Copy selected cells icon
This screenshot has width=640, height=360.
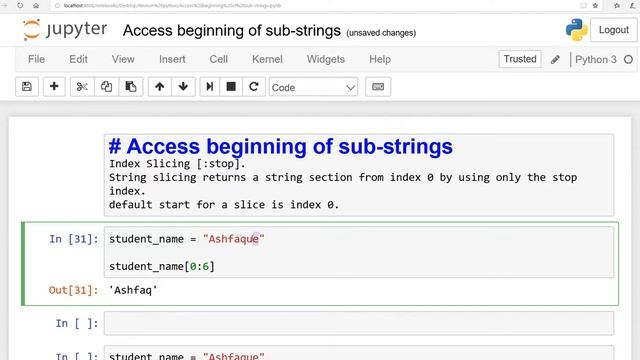[x=107, y=87]
